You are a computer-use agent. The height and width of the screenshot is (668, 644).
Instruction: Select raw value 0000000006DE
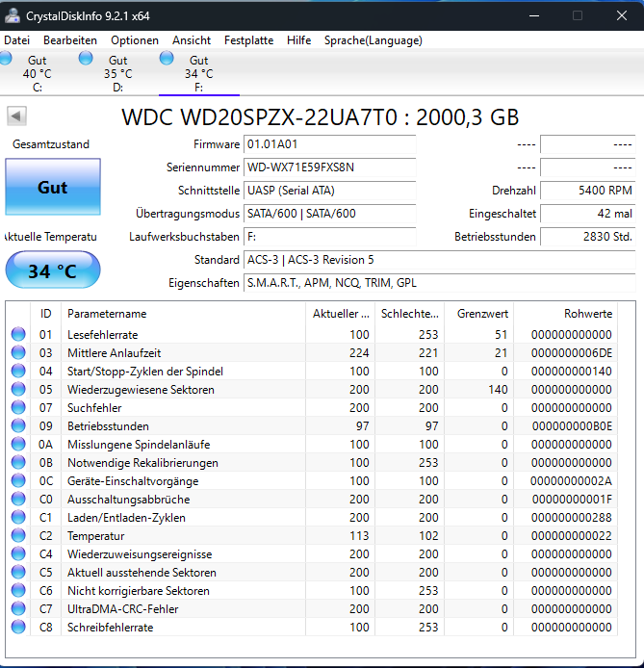pyautogui.click(x=571, y=352)
